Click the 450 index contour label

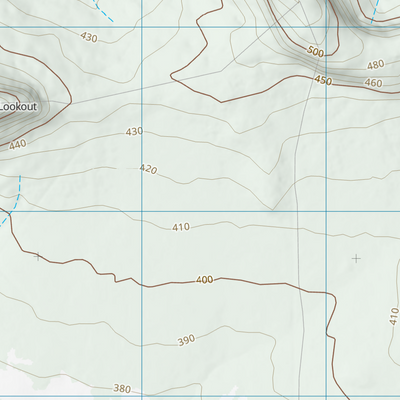pos(323,80)
